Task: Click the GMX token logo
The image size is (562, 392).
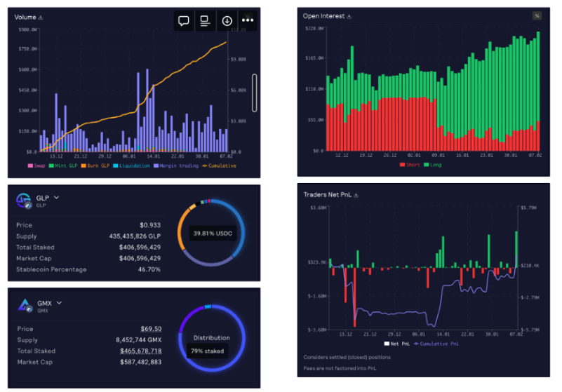Action: [x=25, y=306]
